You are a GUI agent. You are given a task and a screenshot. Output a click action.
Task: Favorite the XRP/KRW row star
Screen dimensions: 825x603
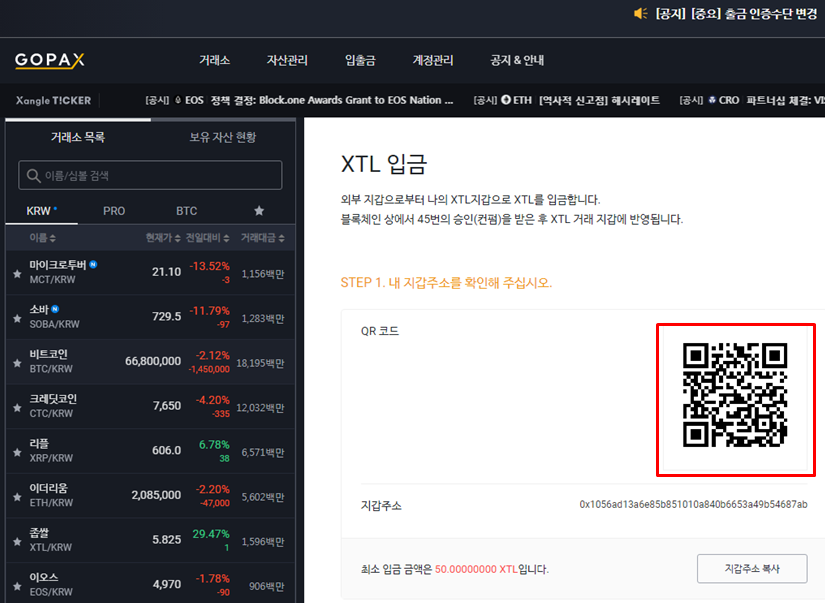(x=17, y=453)
